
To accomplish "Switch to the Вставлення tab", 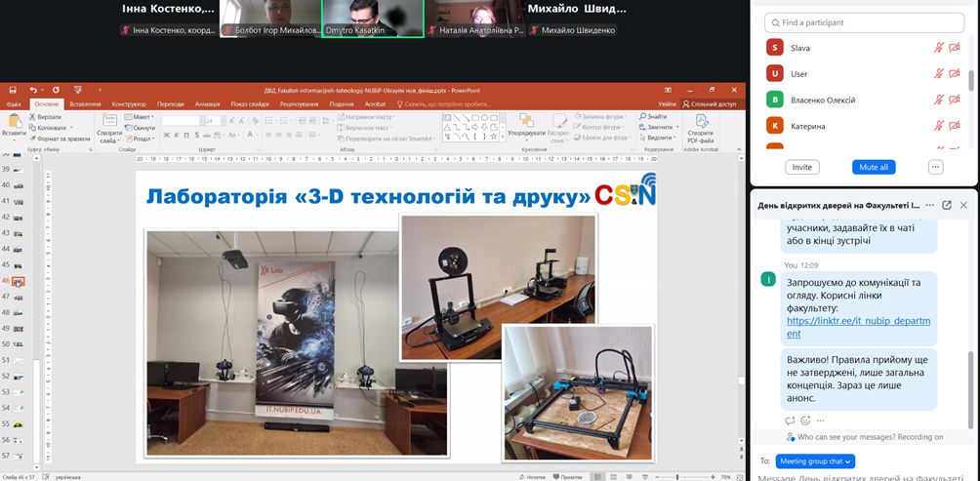I will coord(85,104).
